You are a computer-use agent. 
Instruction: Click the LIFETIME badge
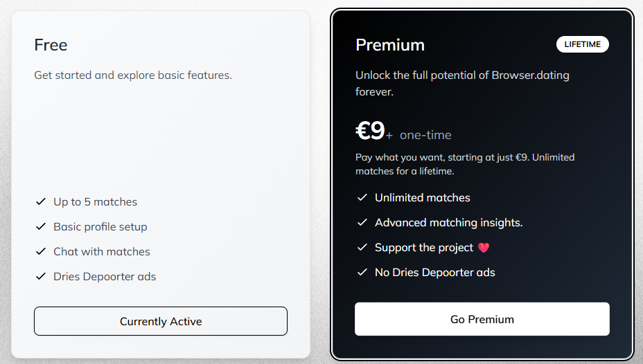(582, 44)
